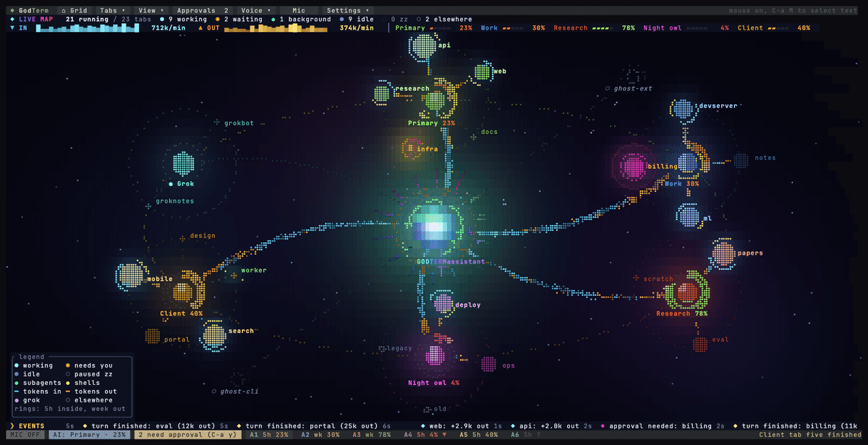Select the groknotes cross marker
This screenshot has height=445, width=868.
(148, 206)
